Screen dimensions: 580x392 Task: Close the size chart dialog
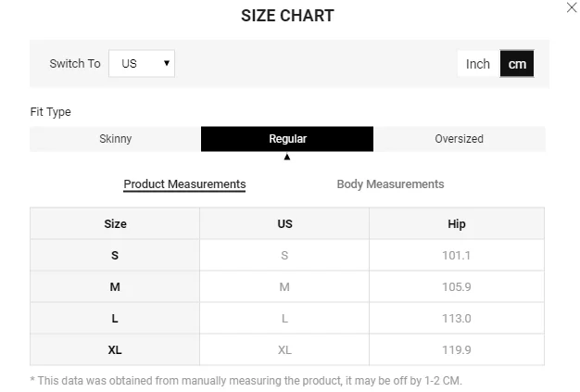pos(571,8)
